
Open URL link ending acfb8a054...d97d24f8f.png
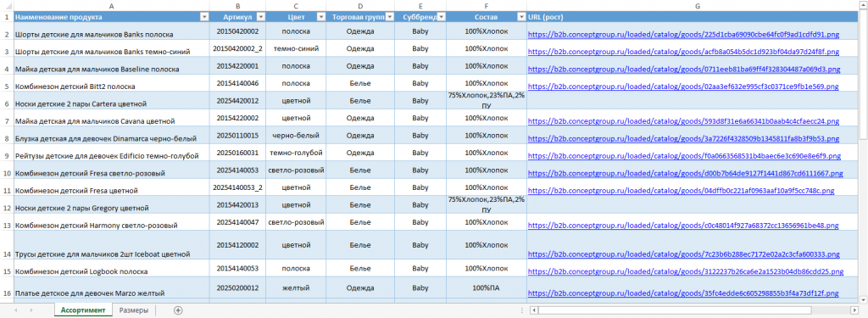coord(684,52)
